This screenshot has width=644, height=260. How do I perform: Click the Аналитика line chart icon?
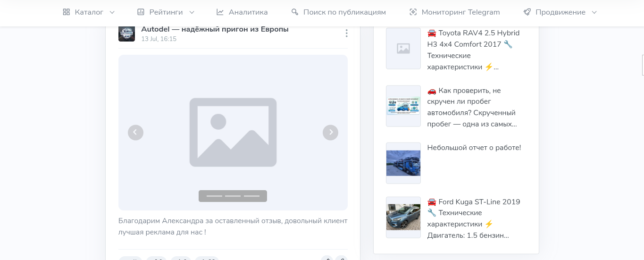[x=220, y=12]
